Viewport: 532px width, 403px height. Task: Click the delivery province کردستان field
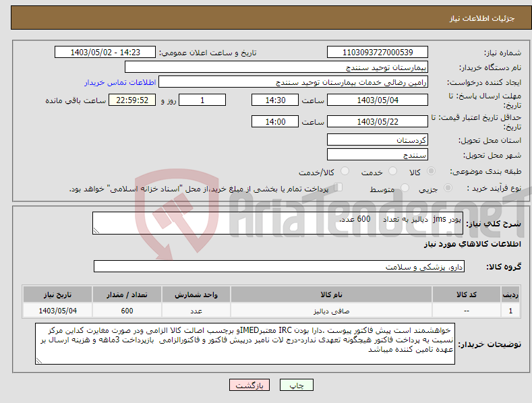pyautogui.click(x=378, y=139)
